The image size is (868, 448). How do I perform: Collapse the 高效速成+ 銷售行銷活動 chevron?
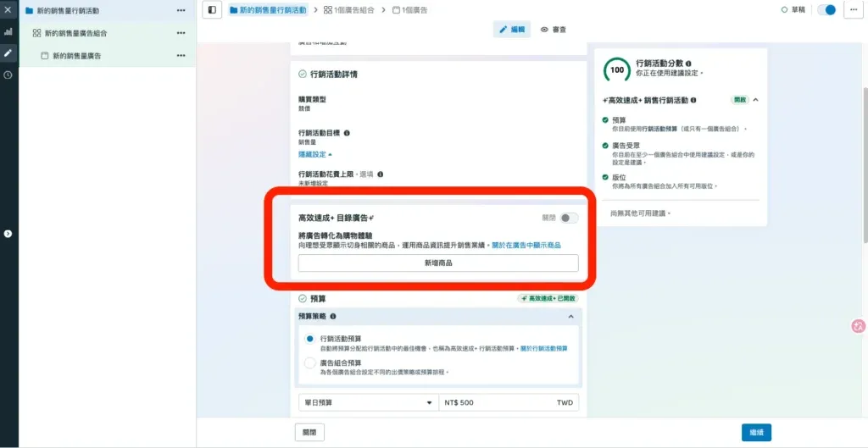755,100
